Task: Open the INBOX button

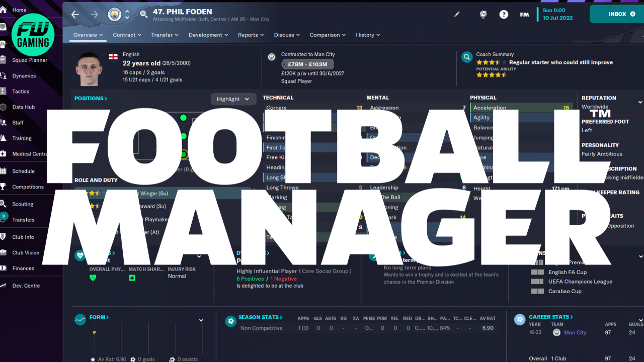Action: [x=618, y=14]
